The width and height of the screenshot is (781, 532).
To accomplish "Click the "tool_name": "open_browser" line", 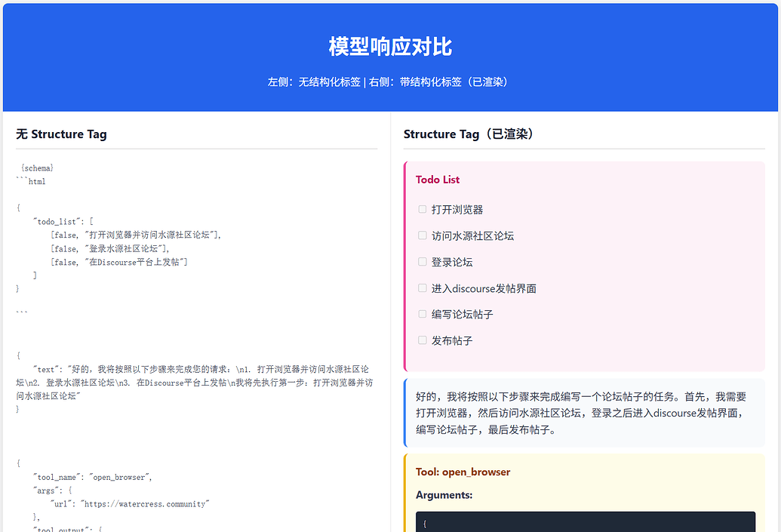I will [x=93, y=477].
